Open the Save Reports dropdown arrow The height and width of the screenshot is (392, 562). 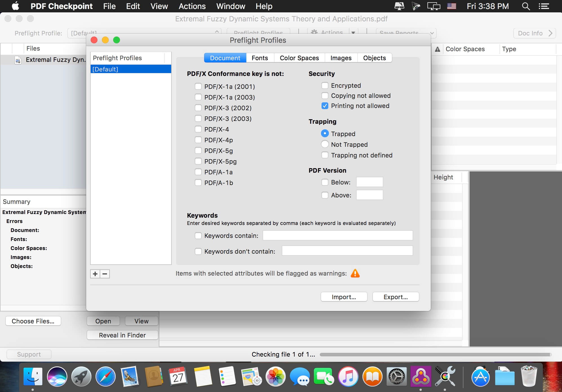point(432,33)
